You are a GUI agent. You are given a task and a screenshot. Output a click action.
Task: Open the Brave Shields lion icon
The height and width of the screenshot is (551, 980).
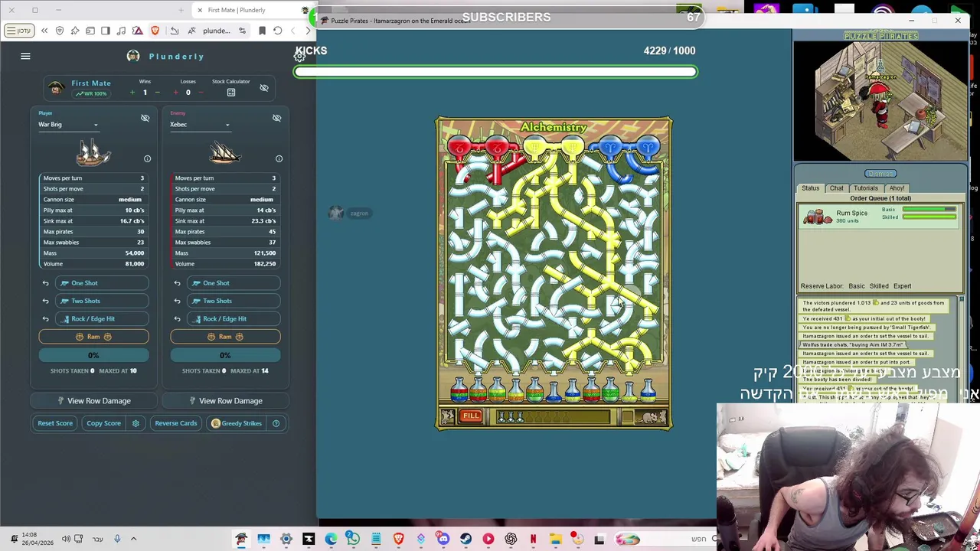155,31
